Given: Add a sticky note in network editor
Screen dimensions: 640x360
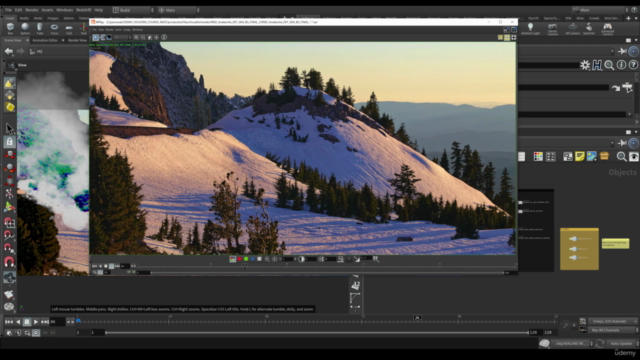Looking at the screenshot, I should click(580, 156).
